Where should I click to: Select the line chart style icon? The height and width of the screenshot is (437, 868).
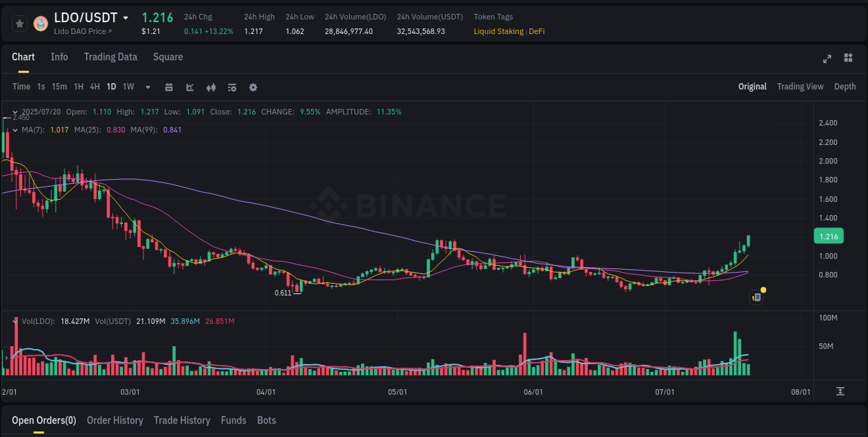(189, 87)
